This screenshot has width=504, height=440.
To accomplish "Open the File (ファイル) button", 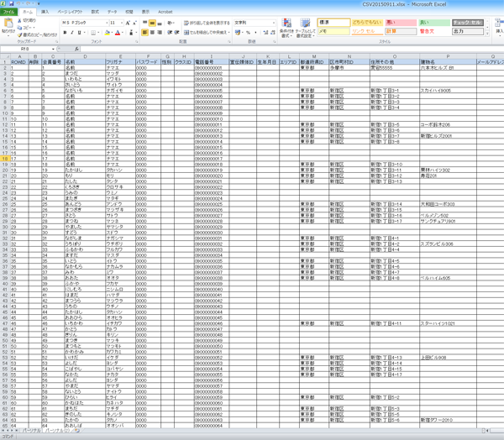I will (8, 12).
